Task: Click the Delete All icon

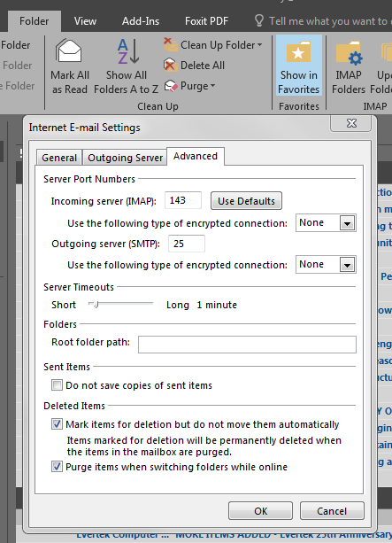Action: tap(171, 65)
